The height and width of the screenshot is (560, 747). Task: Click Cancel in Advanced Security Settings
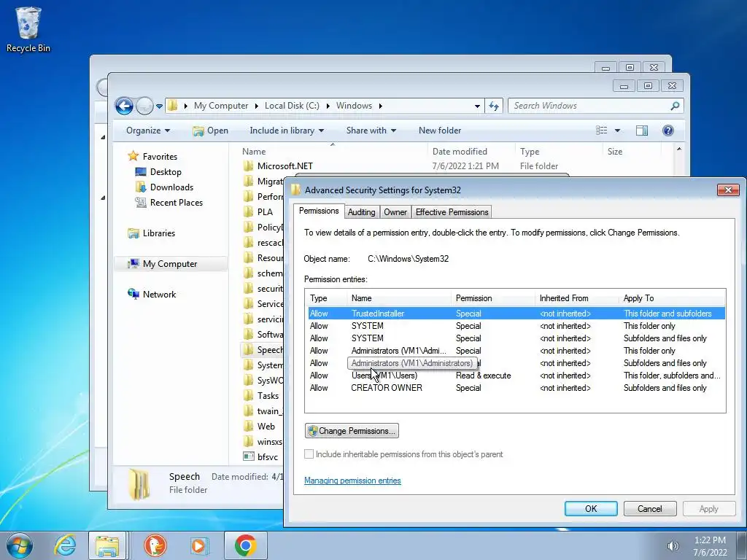point(650,508)
